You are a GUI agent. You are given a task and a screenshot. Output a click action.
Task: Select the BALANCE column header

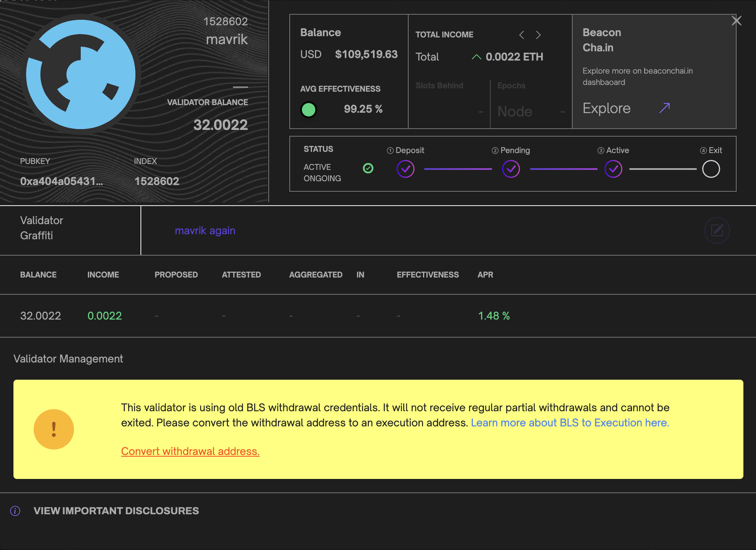(x=38, y=275)
